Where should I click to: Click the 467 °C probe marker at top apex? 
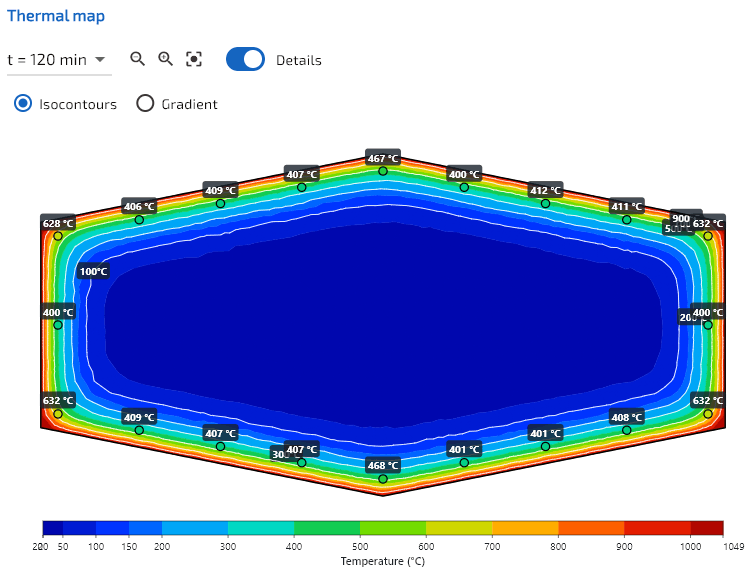[383, 171]
